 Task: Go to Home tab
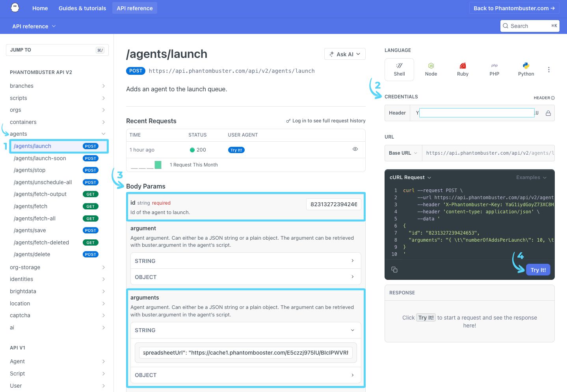tap(40, 8)
